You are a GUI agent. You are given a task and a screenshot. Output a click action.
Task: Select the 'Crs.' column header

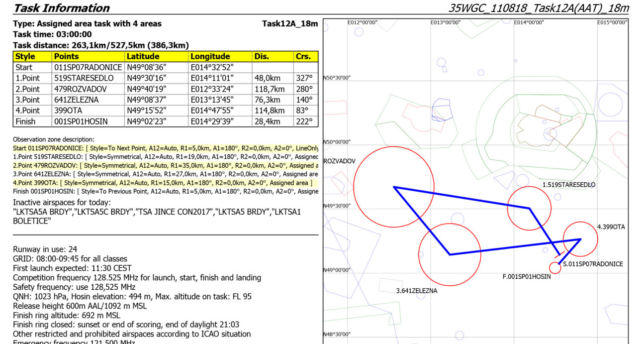click(x=303, y=56)
